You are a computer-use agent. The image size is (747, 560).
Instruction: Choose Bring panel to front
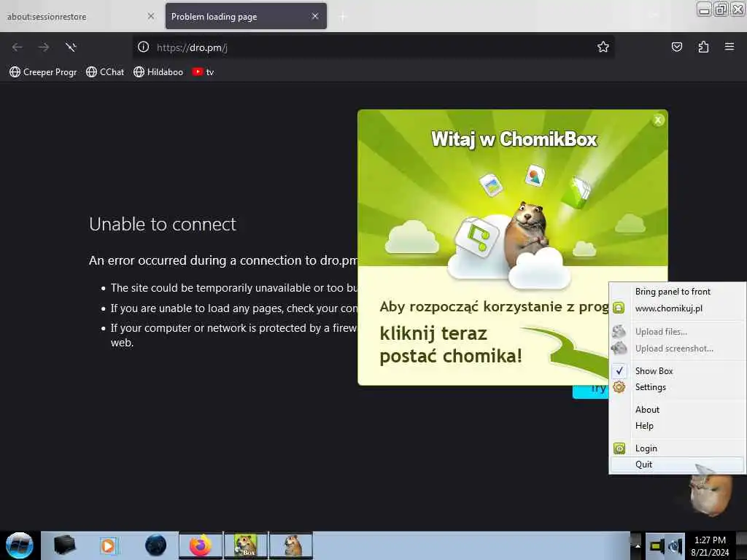677,292
